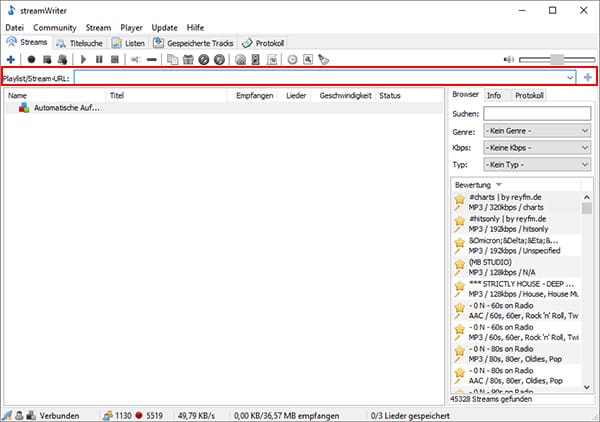Click the stream list scrollbar up arrow

tap(587, 197)
